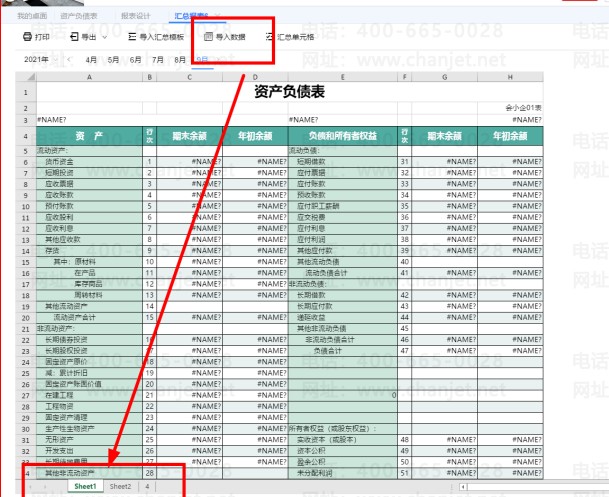The width and height of the screenshot is (609, 497).
Task: Click the 资产负债表 title cell
Action: tap(289, 92)
